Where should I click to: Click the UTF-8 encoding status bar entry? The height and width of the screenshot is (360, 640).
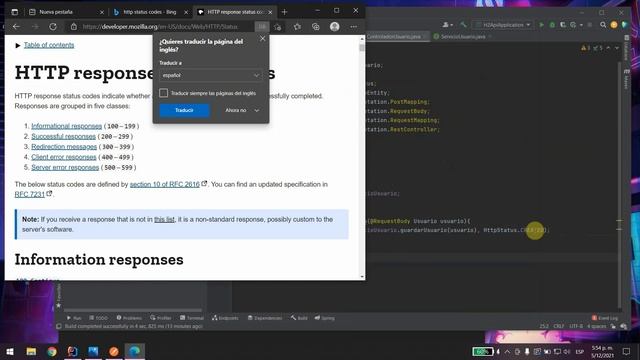576,326
